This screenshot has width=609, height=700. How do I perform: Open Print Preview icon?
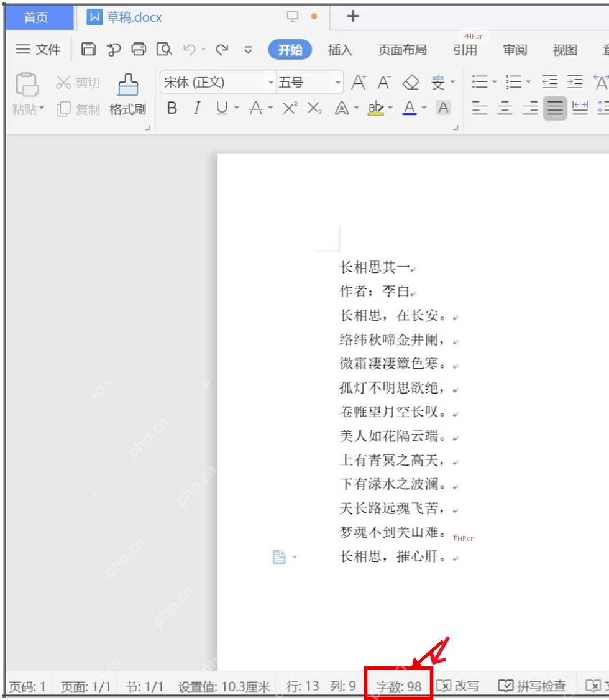tap(163, 49)
